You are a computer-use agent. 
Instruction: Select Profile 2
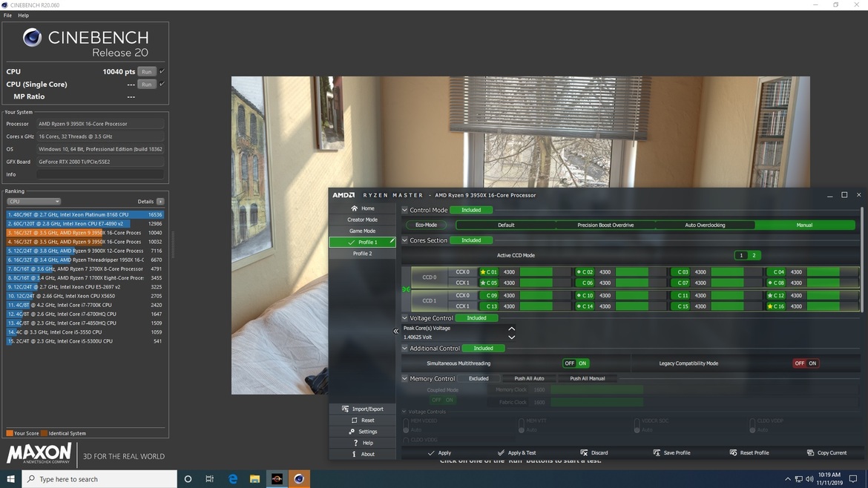pos(363,254)
